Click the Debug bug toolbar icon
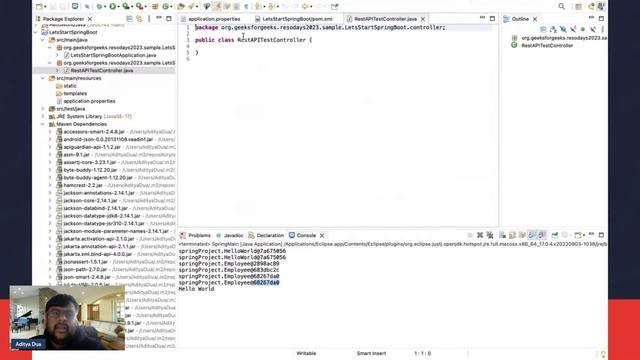This screenshot has height=360, width=640. click(x=99, y=7)
